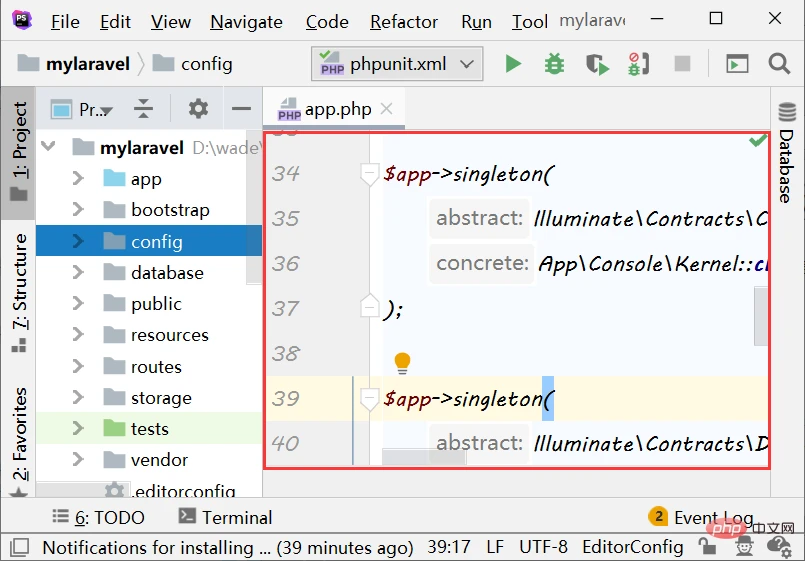Image resolution: width=805 pixels, height=561 pixels.
Task: Open project panel settings gear
Action: (198, 109)
